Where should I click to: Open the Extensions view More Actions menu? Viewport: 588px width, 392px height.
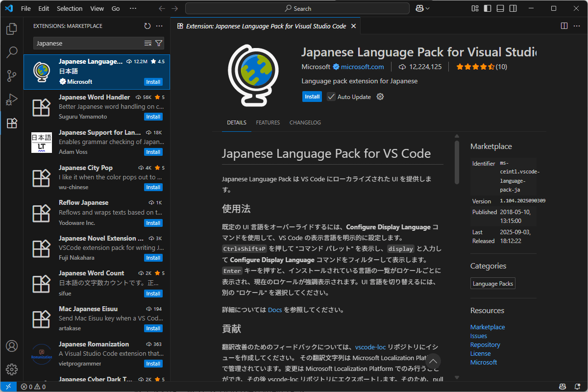click(x=159, y=26)
